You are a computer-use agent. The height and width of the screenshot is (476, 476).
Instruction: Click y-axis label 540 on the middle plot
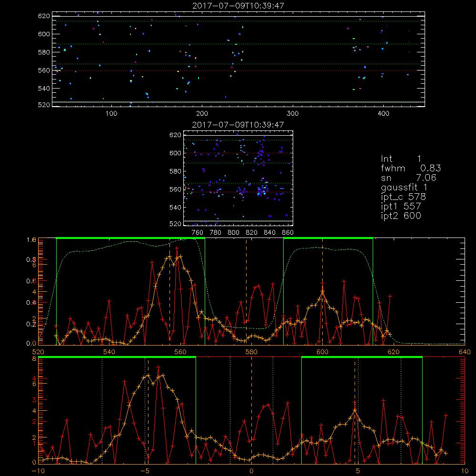tap(176, 208)
